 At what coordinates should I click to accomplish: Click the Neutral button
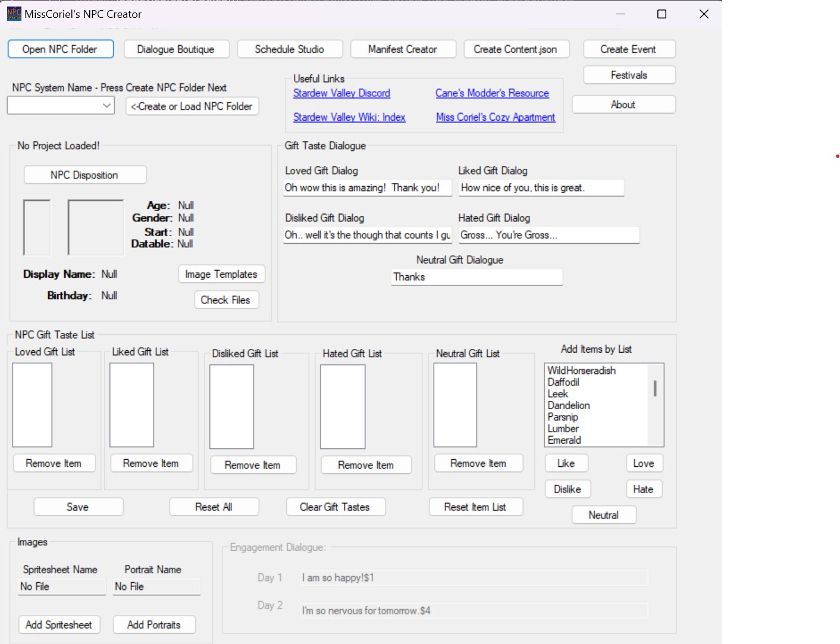click(604, 515)
